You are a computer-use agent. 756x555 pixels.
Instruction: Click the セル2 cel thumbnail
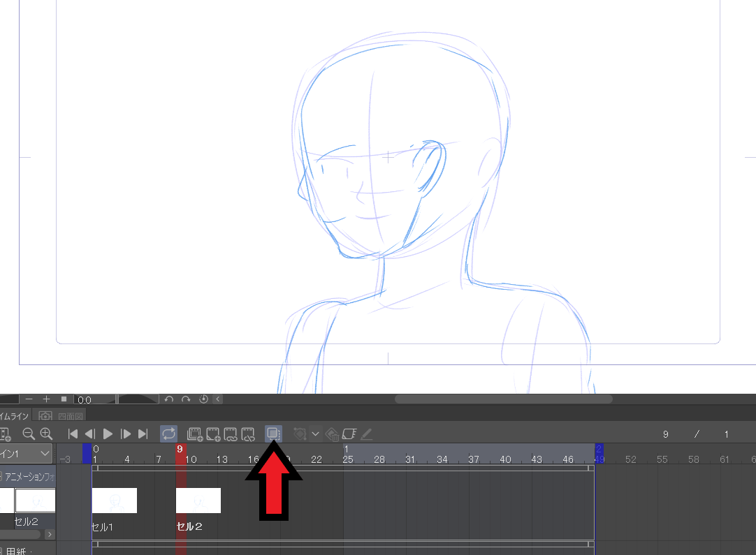(35, 501)
